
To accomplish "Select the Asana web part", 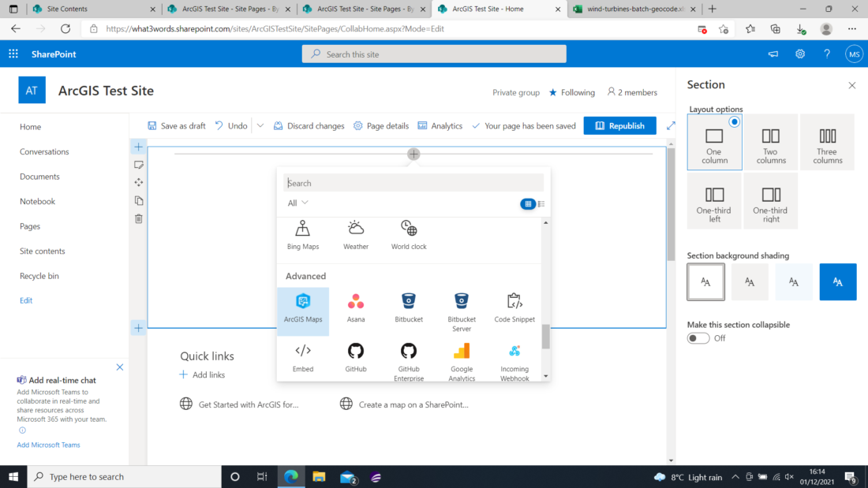I will pos(356,308).
